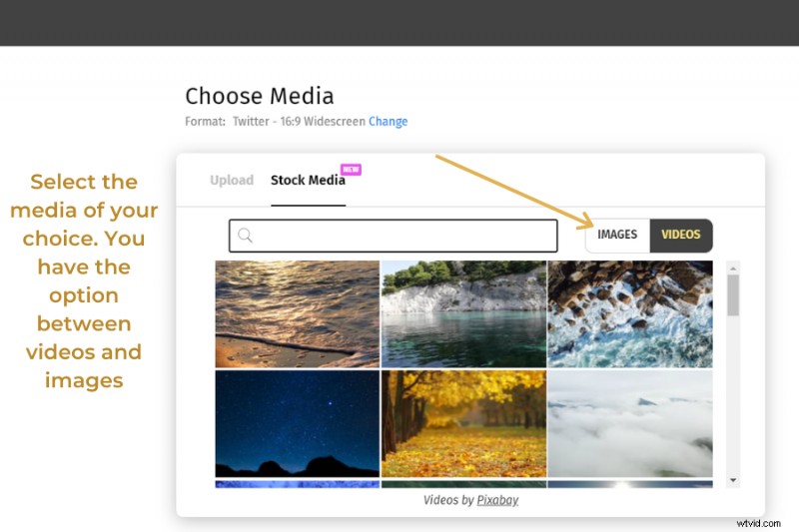Screen dimensions: 799x532
Task: Choose the starry night sky video thumbnail
Action: coord(297,423)
